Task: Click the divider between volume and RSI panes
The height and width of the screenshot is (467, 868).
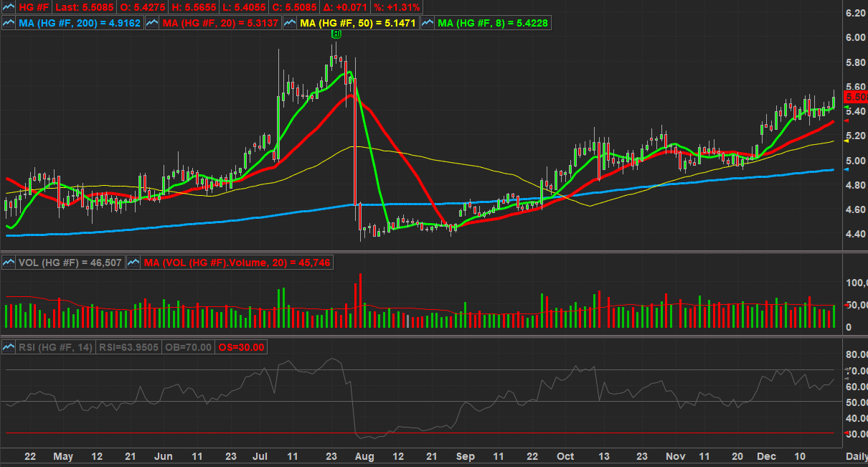Action: (430, 335)
